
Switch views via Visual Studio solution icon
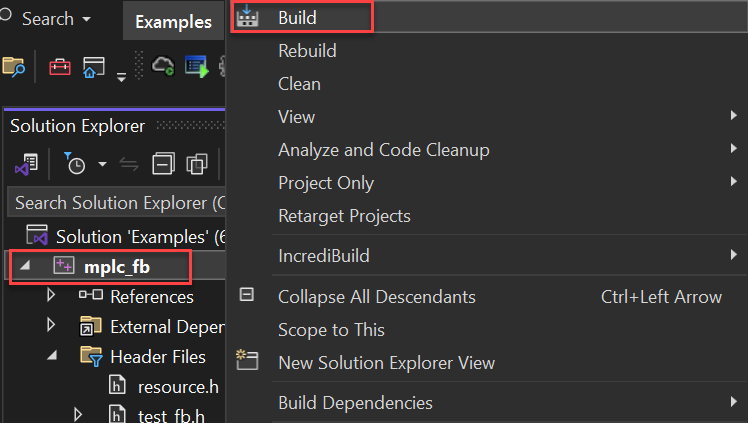(x=26, y=164)
